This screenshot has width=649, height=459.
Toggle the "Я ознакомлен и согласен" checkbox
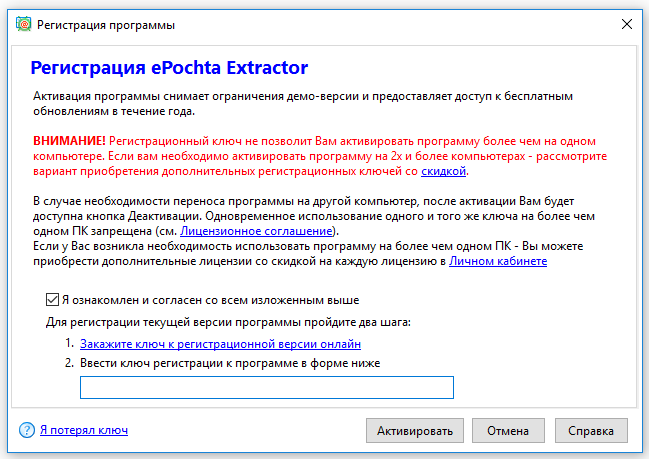tap(52, 300)
